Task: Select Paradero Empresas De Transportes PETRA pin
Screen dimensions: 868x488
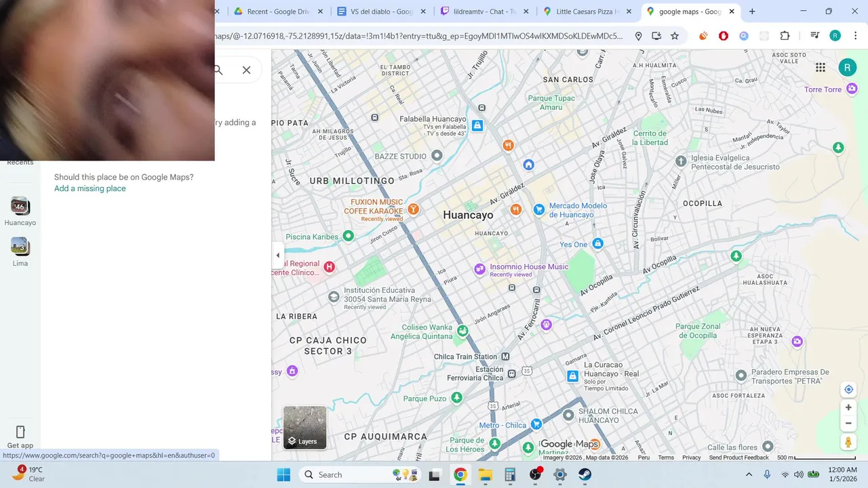Action: click(x=741, y=375)
